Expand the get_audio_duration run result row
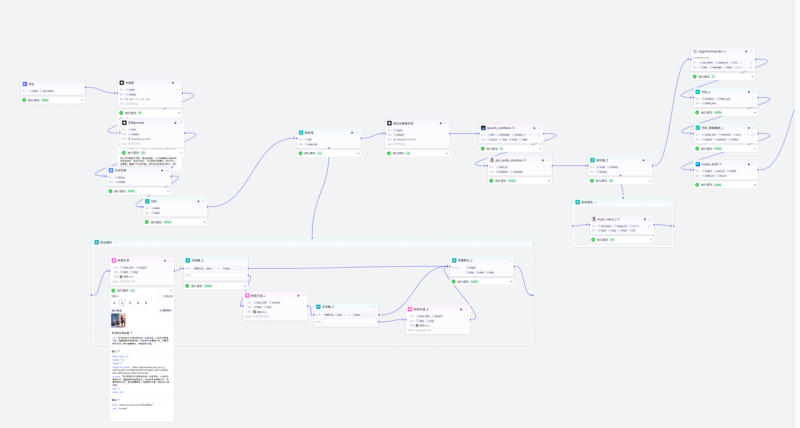This screenshot has width=800, height=428. click(549, 181)
